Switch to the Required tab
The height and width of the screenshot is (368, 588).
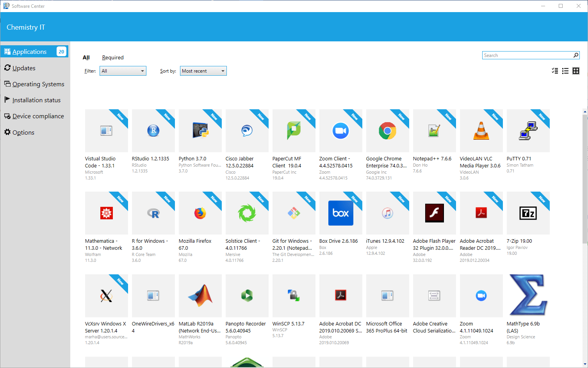[x=113, y=57]
